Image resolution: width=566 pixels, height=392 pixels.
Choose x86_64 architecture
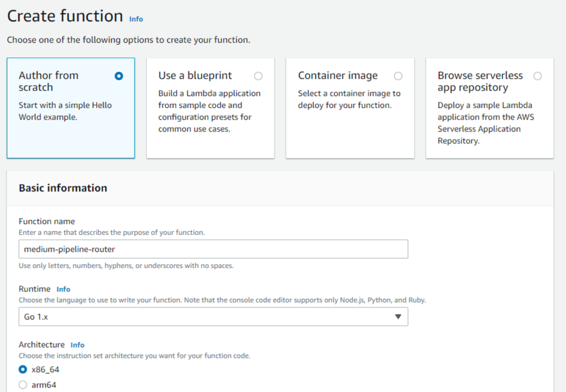(x=23, y=370)
